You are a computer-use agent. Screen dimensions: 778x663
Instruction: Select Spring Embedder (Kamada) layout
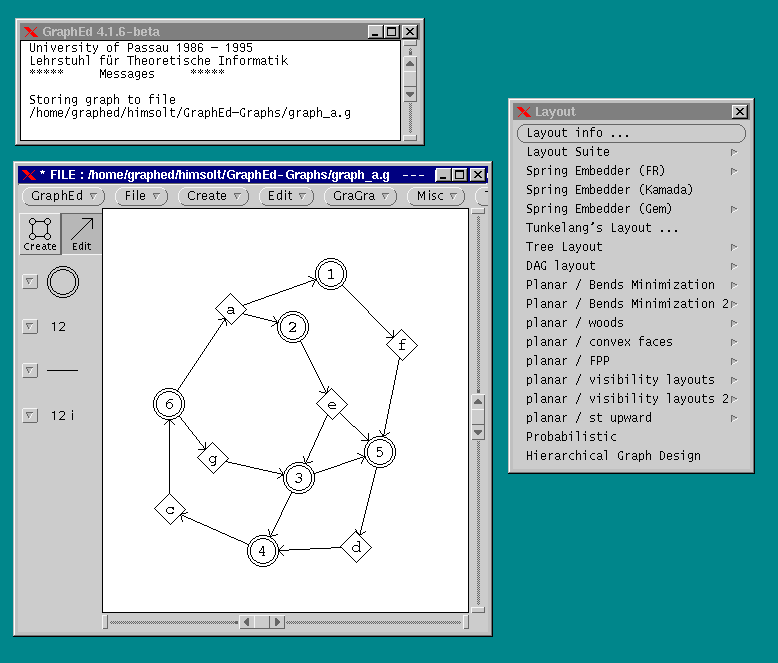click(609, 190)
